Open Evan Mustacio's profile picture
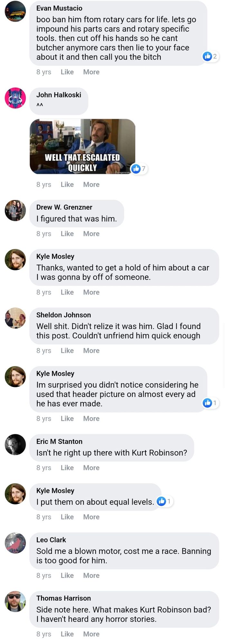Screen dimensions: 225x644 15,11
